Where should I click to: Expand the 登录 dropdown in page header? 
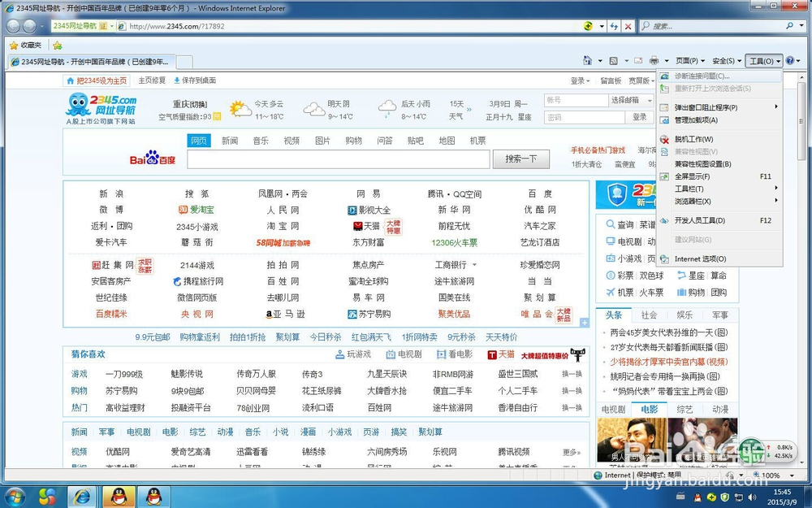(x=580, y=80)
